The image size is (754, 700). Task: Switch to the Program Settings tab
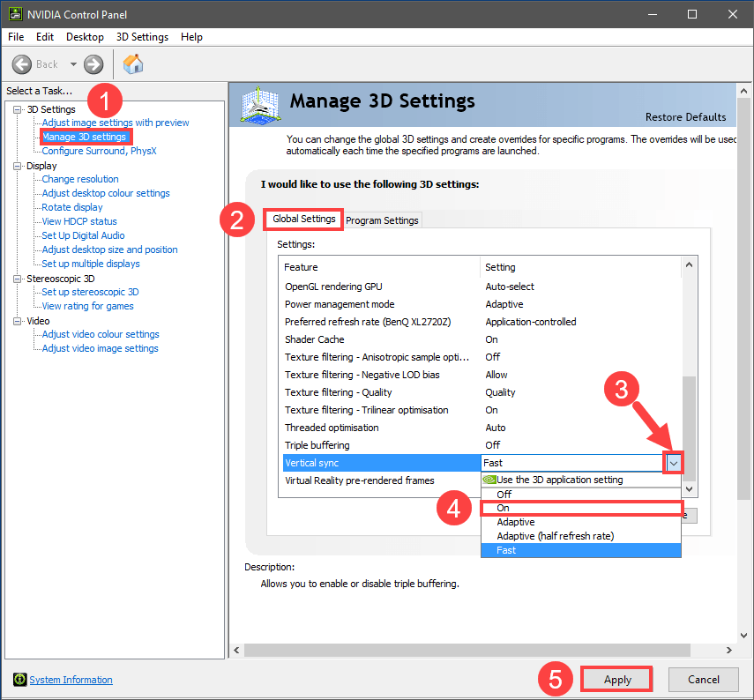(382, 220)
